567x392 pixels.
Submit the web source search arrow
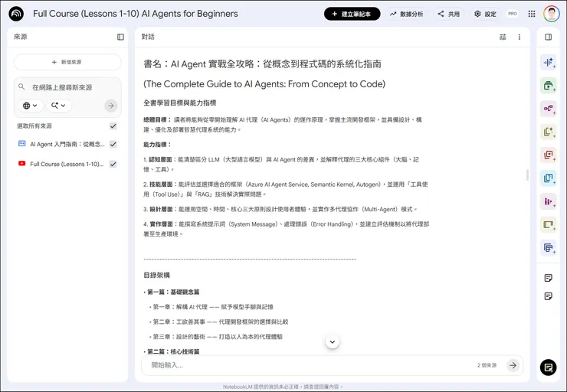click(x=111, y=106)
